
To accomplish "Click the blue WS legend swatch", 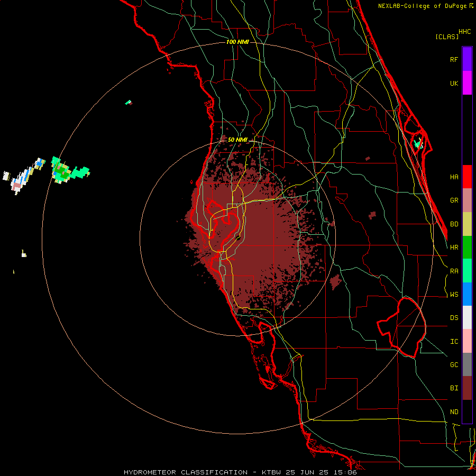I will point(467,294).
